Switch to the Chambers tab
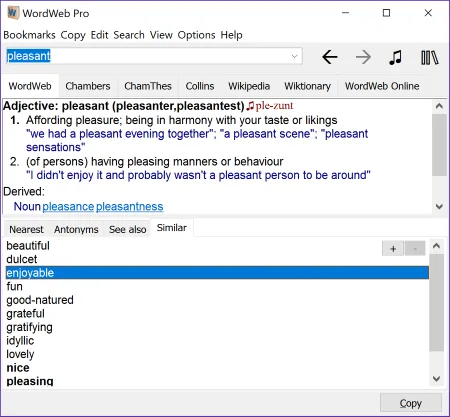Image resolution: width=450 pixels, height=417 pixels. click(x=88, y=86)
